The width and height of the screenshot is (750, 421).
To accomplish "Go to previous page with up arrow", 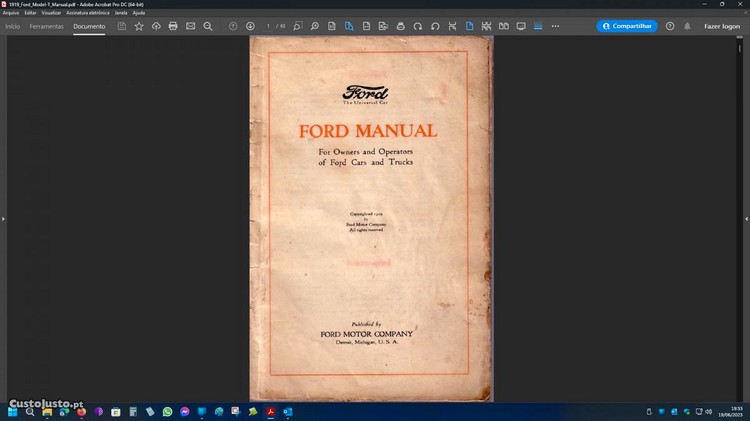I will click(233, 26).
